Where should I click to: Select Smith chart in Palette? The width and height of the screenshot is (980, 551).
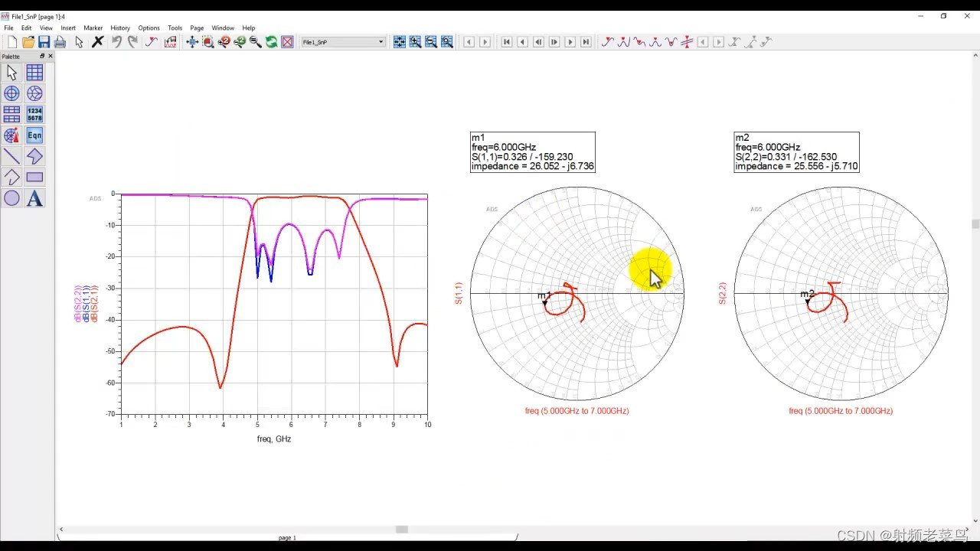click(34, 93)
